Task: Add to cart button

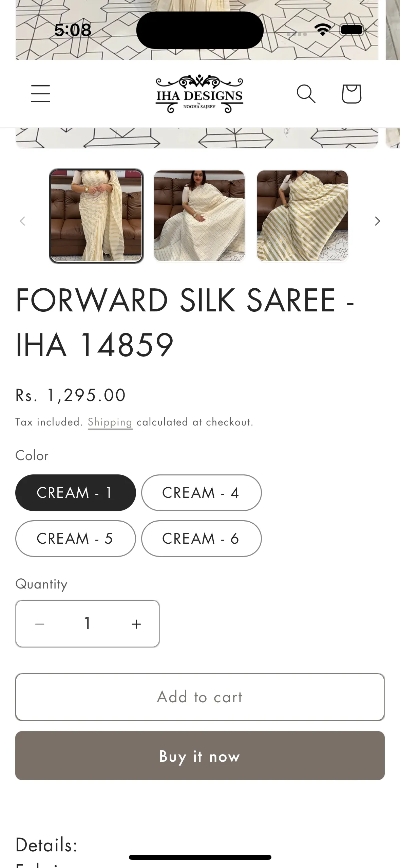Action: click(x=200, y=697)
